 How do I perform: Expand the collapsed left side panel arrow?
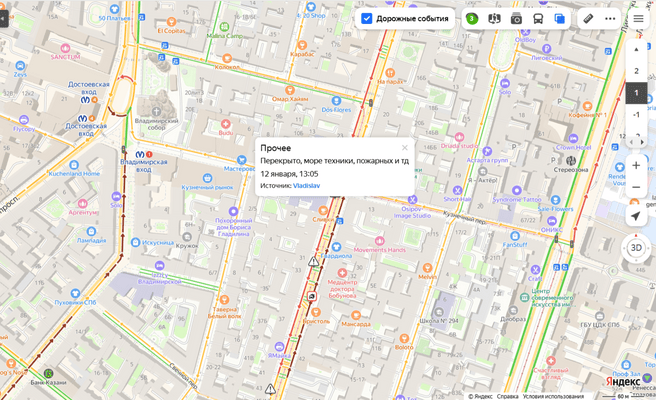point(3,18)
